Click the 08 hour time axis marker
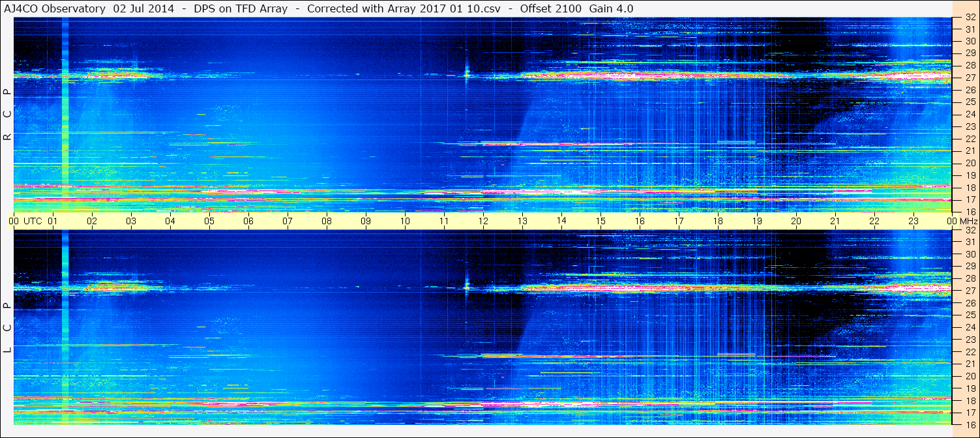The height and width of the screenshot is (438, 980). point(327,222)
